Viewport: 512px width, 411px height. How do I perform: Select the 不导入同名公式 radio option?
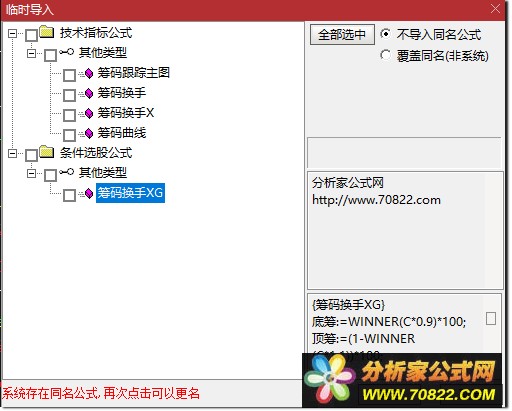click(385, 34)
